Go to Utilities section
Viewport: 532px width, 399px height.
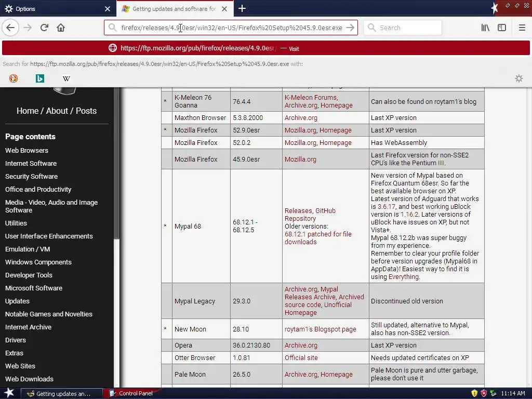(16, 223)
